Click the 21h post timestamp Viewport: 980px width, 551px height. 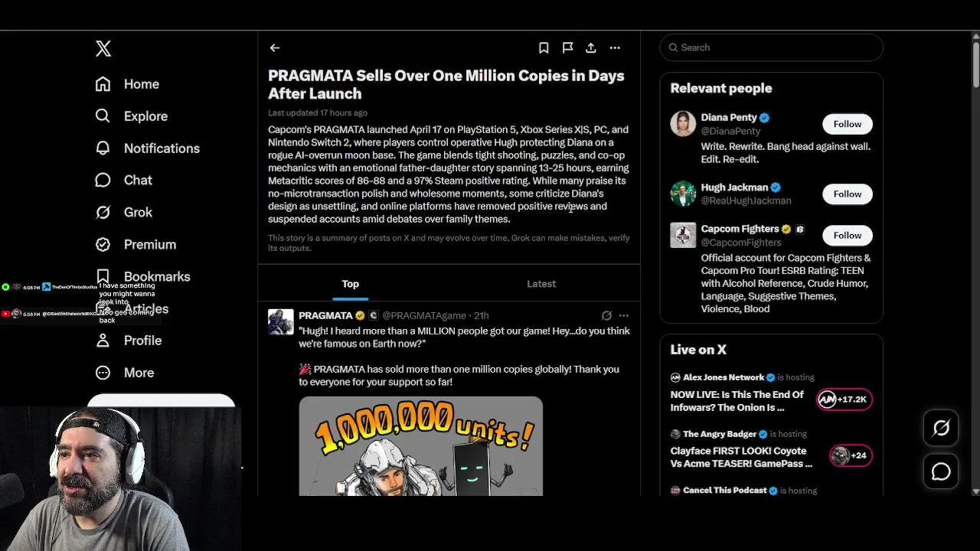click(x=482, y=315)
